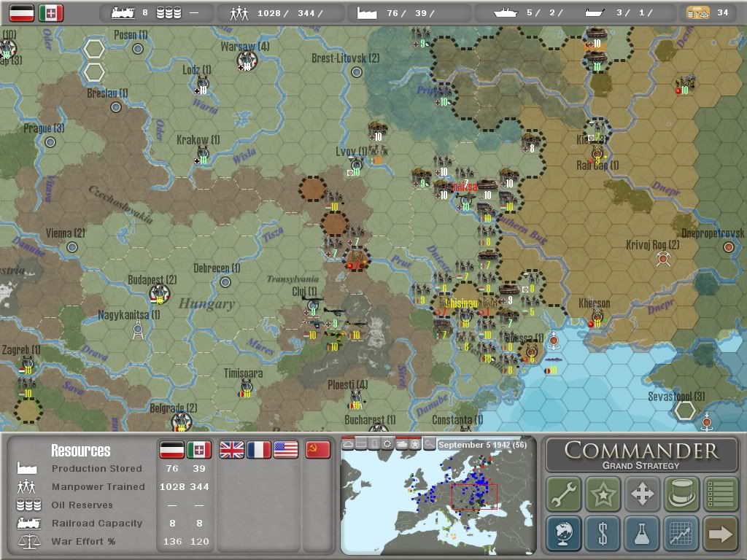Open the chart statistics button
747x560 pixels.
coord(681,533)
